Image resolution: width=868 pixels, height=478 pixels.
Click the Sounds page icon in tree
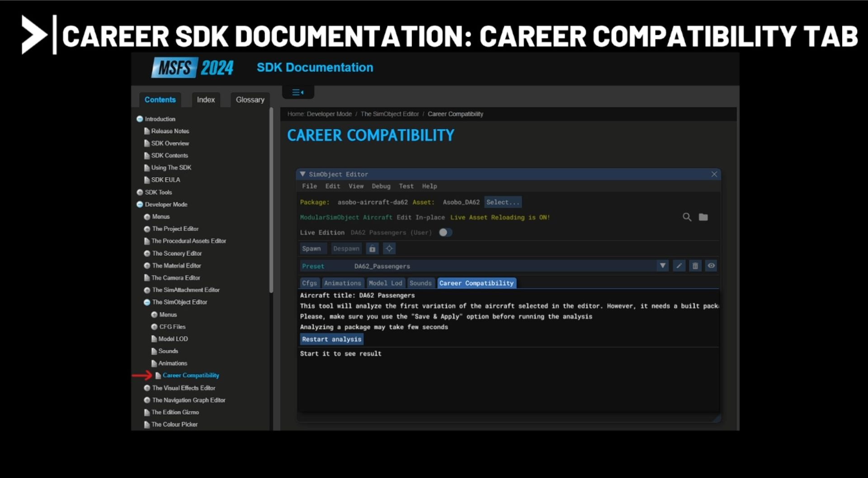tap(154, 351)
